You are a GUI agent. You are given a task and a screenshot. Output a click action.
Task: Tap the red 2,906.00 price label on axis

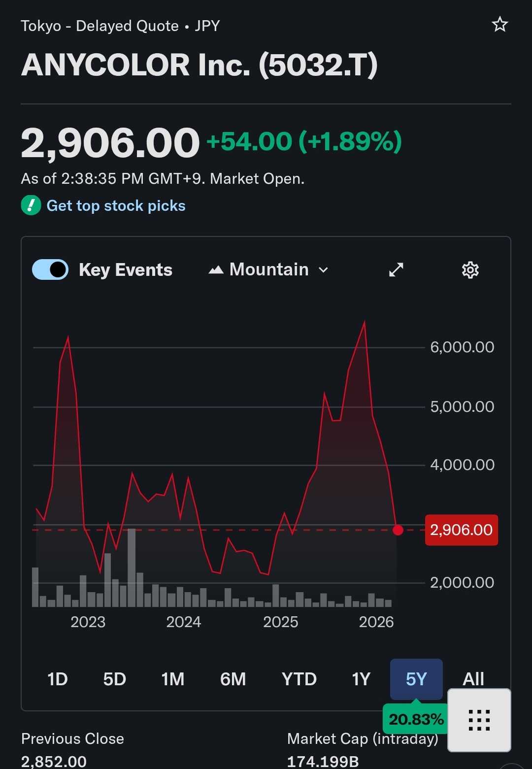point(462,530)
